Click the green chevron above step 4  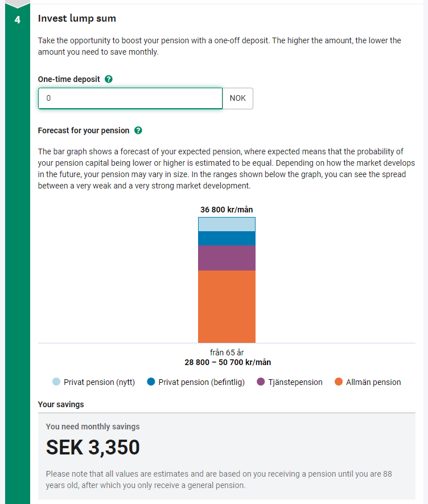[x=17, y=5]
